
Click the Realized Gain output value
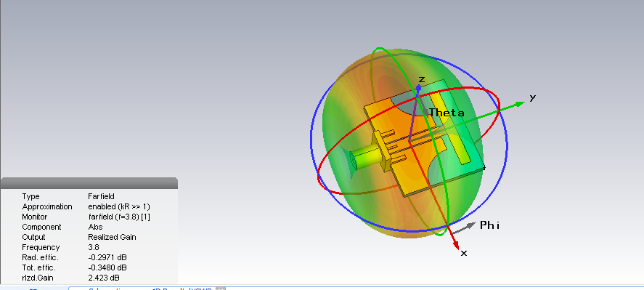click(x=112, y=238)
